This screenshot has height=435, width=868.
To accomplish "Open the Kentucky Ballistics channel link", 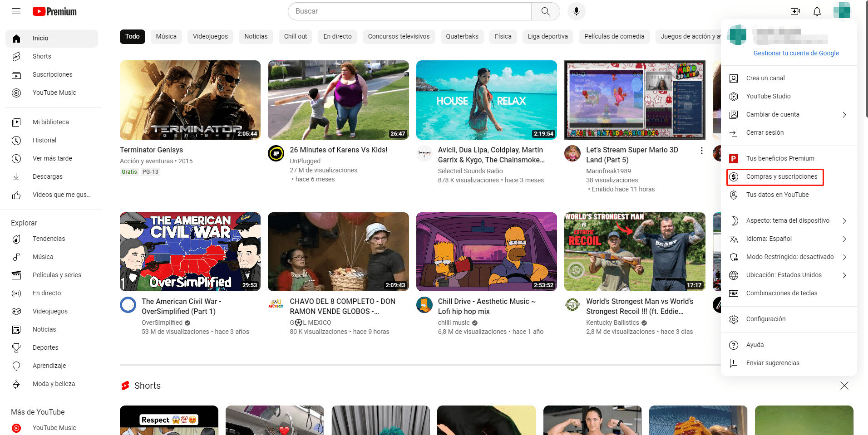I will [x=612, y=323].
